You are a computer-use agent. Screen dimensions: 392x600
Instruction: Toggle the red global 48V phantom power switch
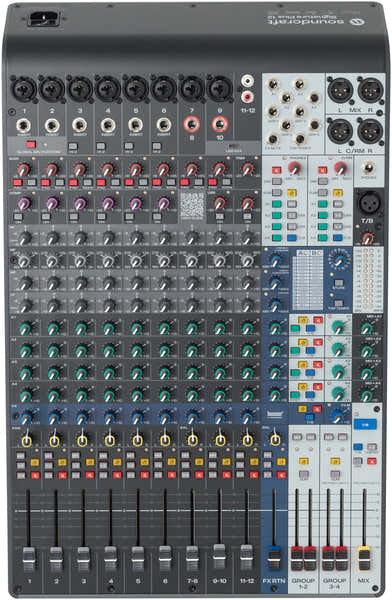[31, 145]
